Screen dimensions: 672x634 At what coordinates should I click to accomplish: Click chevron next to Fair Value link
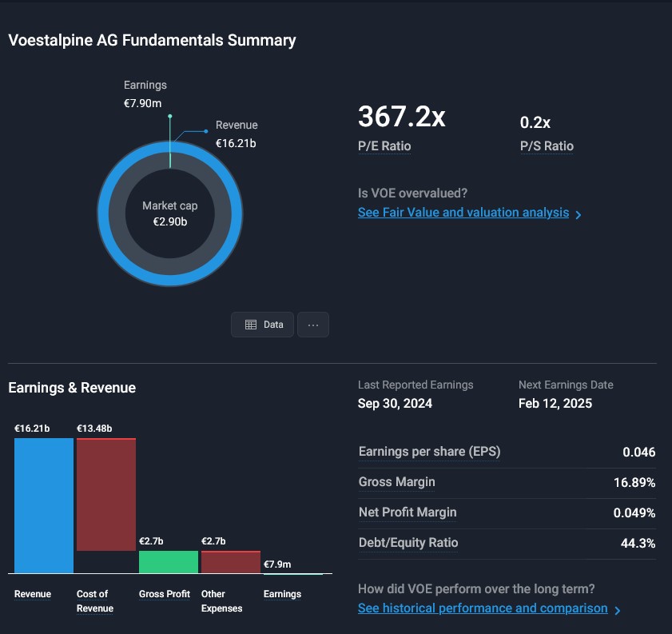click(x=579, y=214)
